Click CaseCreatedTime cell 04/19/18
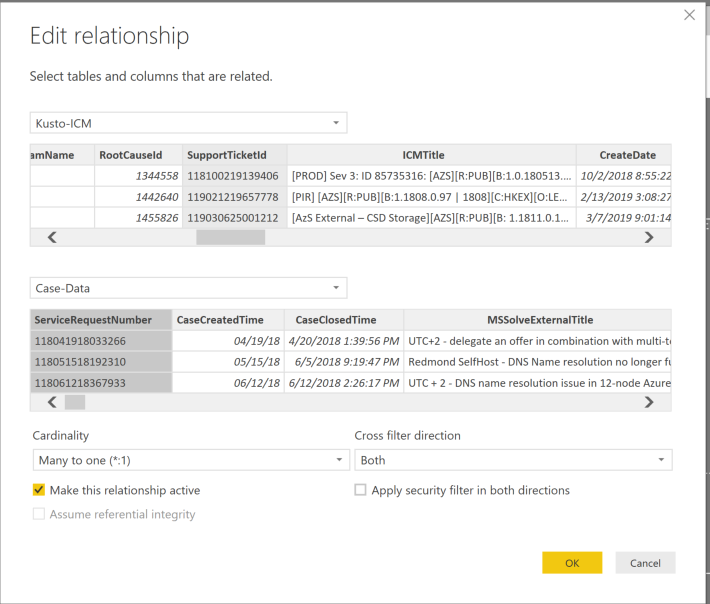 pyautogui.click(x=228, y=340)
